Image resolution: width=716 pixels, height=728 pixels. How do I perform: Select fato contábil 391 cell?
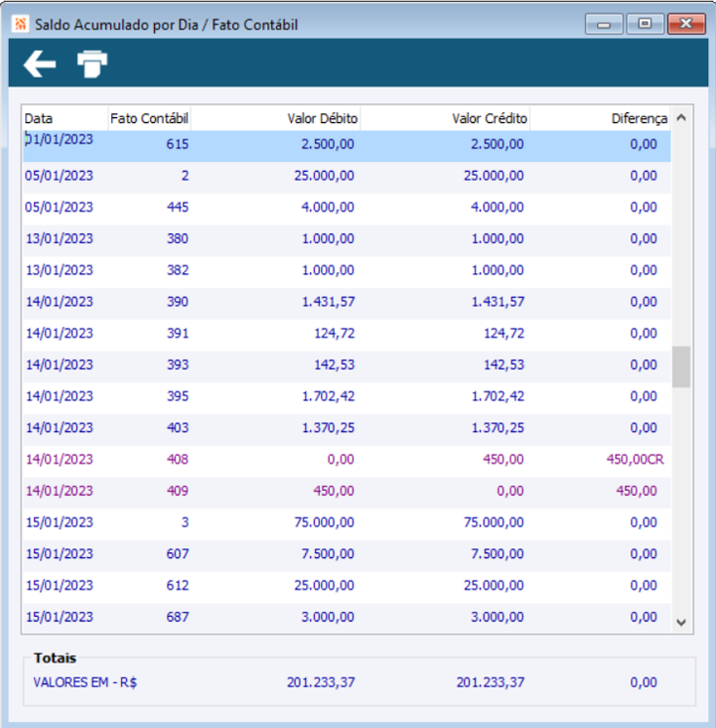[x=178, y=334]
